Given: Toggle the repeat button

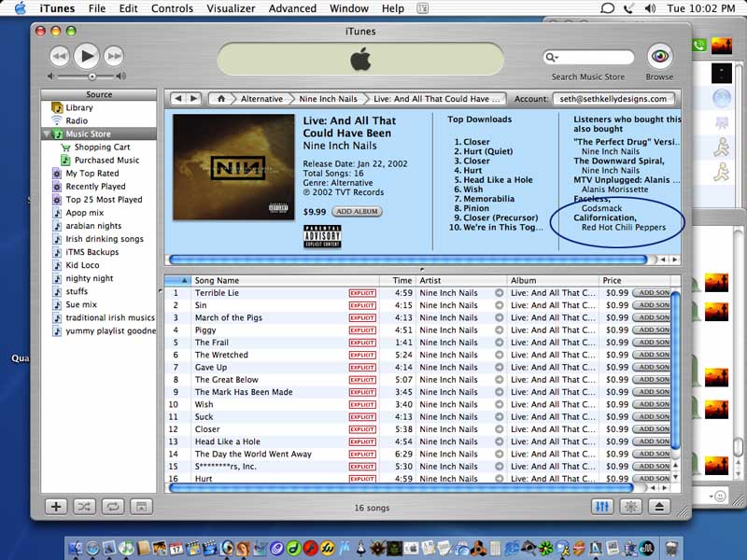Looking at the screenshot, I should pyautogui.click(x=113, y=507).
